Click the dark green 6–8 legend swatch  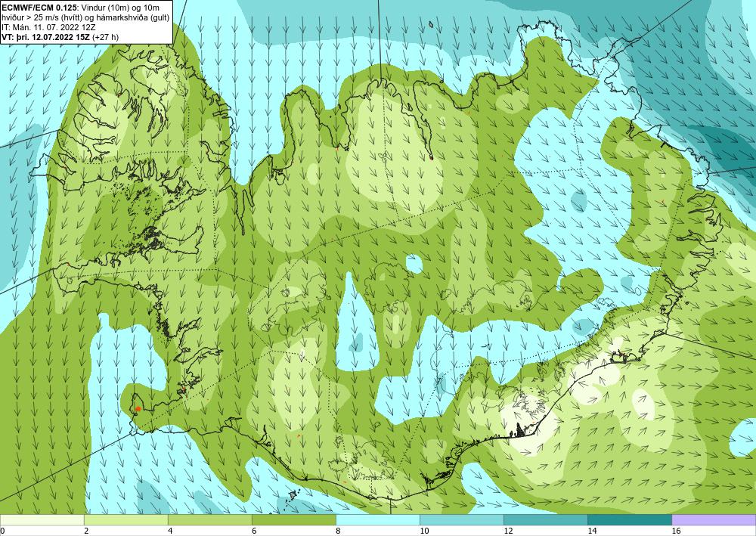[293, 520]
